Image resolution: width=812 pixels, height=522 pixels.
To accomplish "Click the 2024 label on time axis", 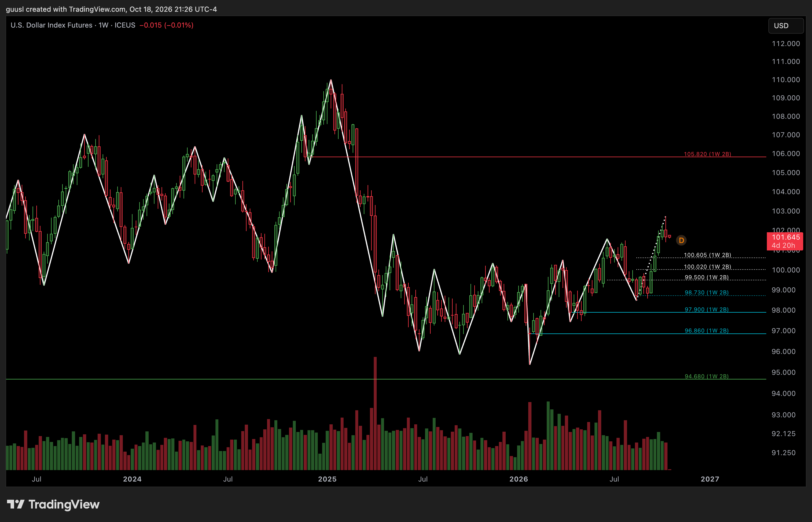I will coord(132,479).
